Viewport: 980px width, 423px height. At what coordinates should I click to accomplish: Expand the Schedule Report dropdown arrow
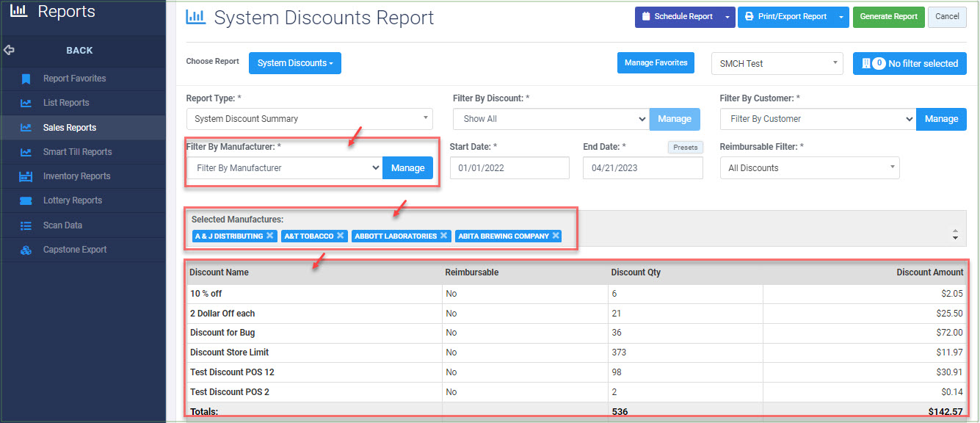click(x=727, y=17)
